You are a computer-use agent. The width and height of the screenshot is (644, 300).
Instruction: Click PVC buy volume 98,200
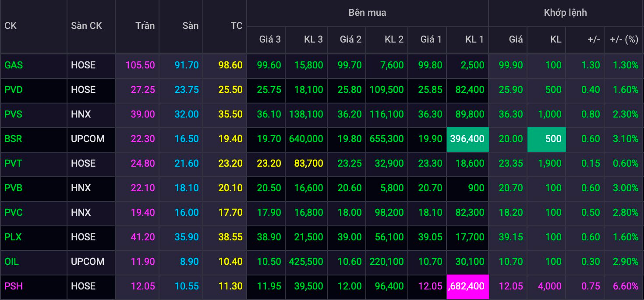[x=390, y=212]
